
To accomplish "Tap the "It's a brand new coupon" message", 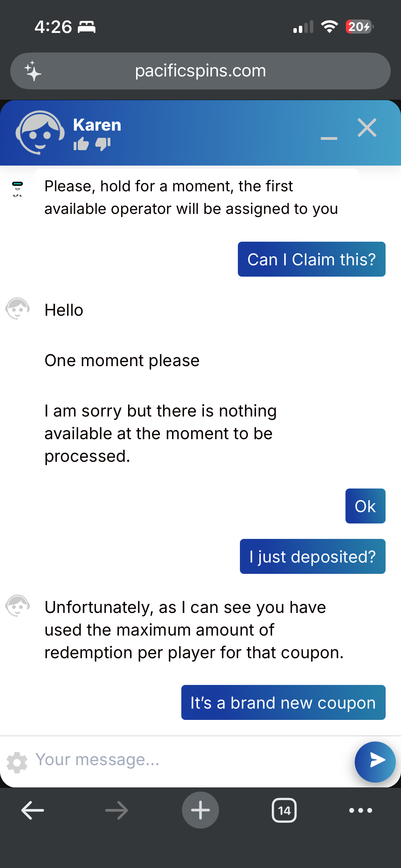I will (283, 703).
